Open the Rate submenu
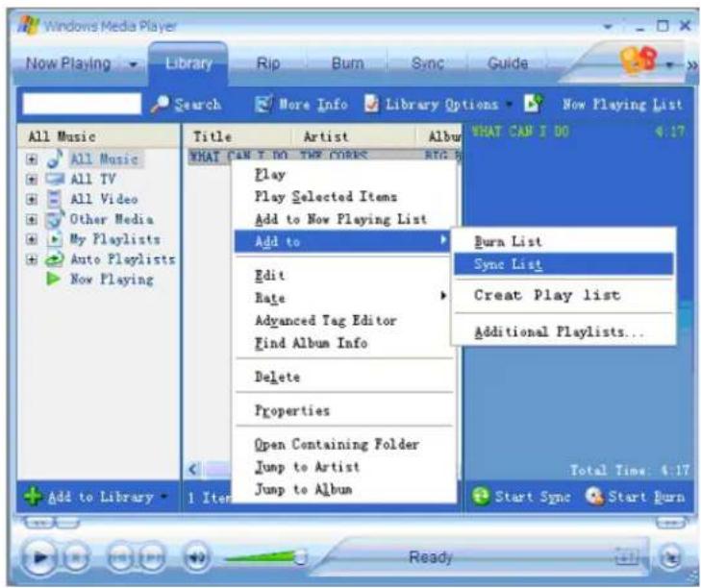Image resolution: width=701 pixels, height=588 pixels. pos(345,298)
